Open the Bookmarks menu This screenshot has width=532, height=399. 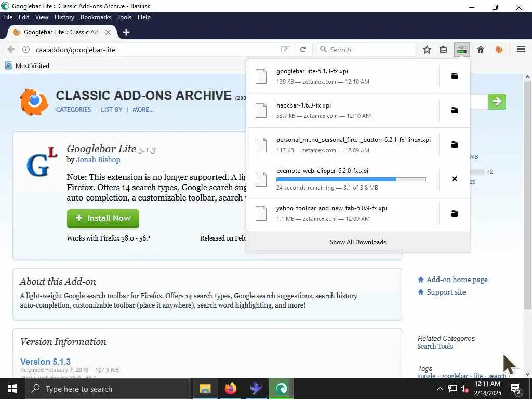[96, 17]
